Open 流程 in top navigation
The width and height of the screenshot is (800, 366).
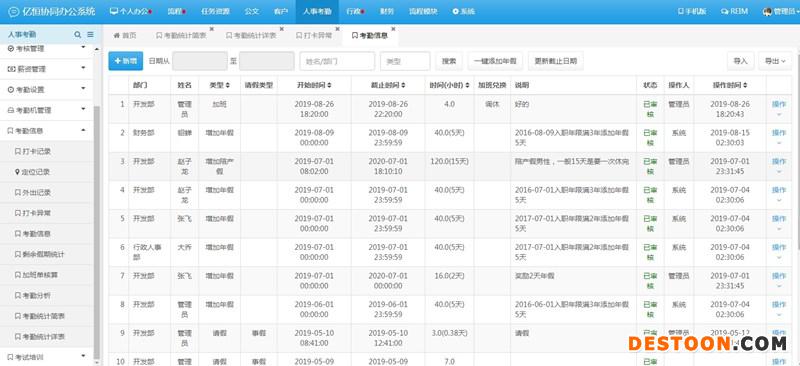pos(176,11)
